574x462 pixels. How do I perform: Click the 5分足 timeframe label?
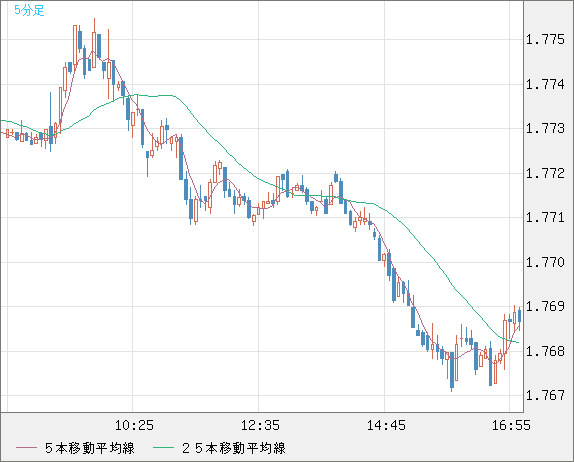(29, 10)
